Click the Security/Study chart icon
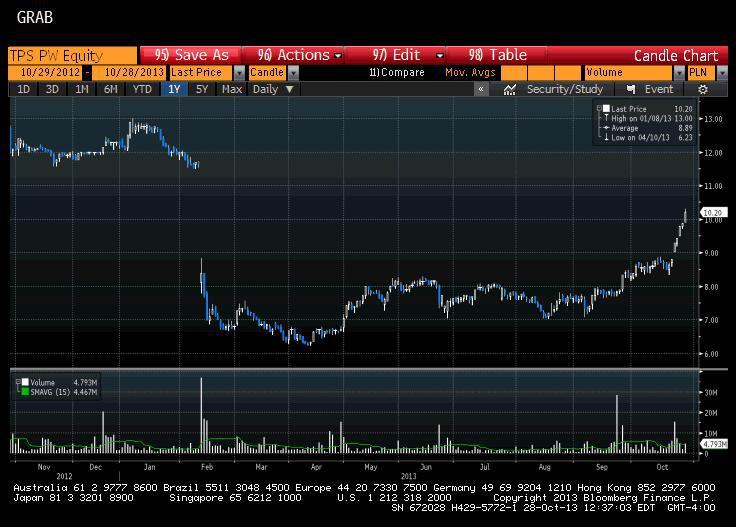736x527 pixels. tap(509, 89)
